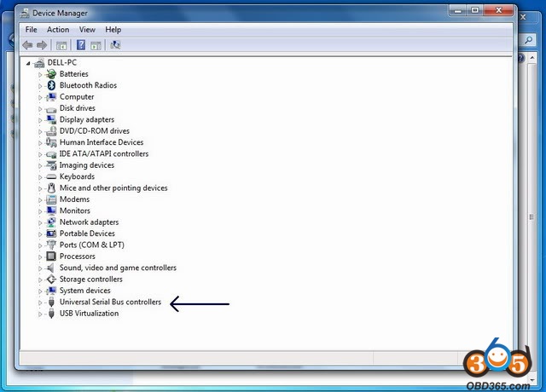This screenshot has width=546, height=392.
Task: Click the Human Interface Devices icon
Action: (51, 142)
